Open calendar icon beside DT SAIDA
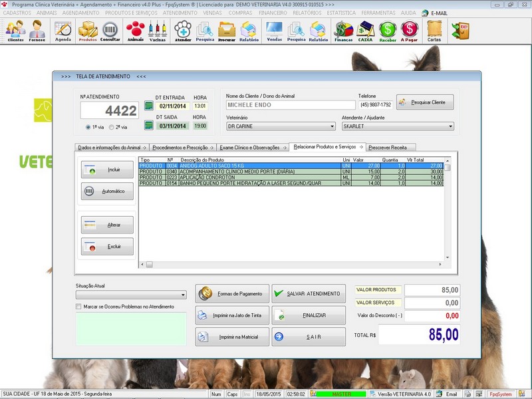The height and width of the screenshot is (399, 532). coord(148,125)
